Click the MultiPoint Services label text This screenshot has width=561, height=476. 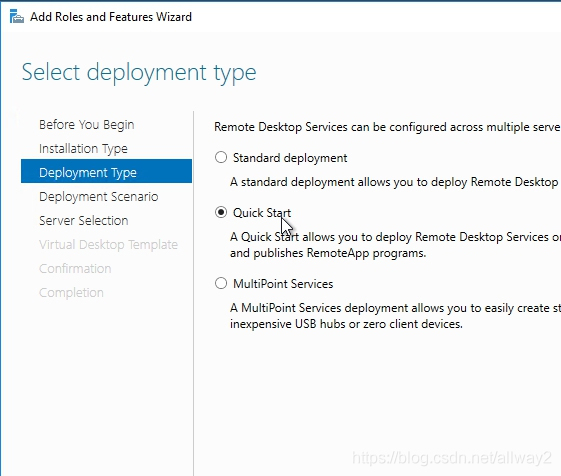point(283,284)
